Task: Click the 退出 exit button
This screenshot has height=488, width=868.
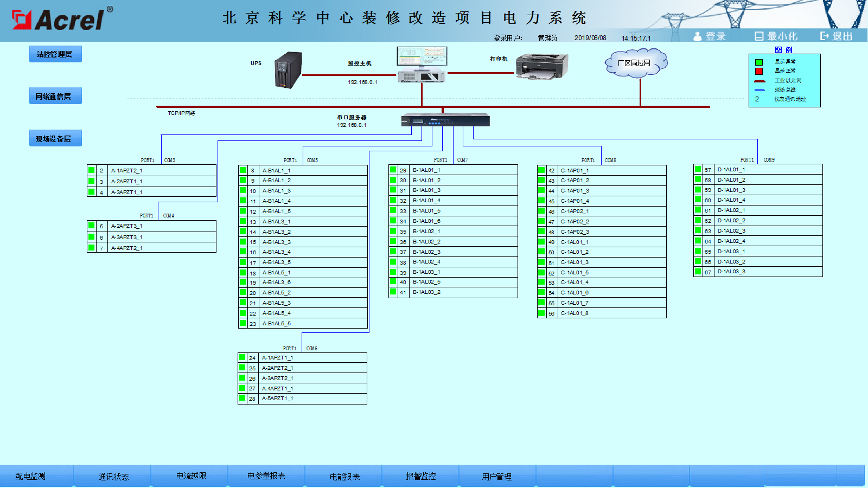Action: click(837, 36)
